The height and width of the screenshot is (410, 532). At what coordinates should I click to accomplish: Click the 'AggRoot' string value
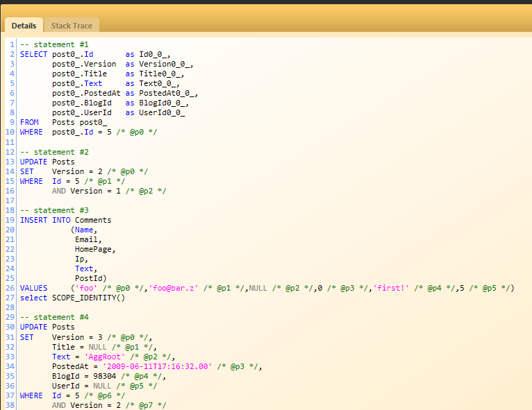(x=104, y=357)
